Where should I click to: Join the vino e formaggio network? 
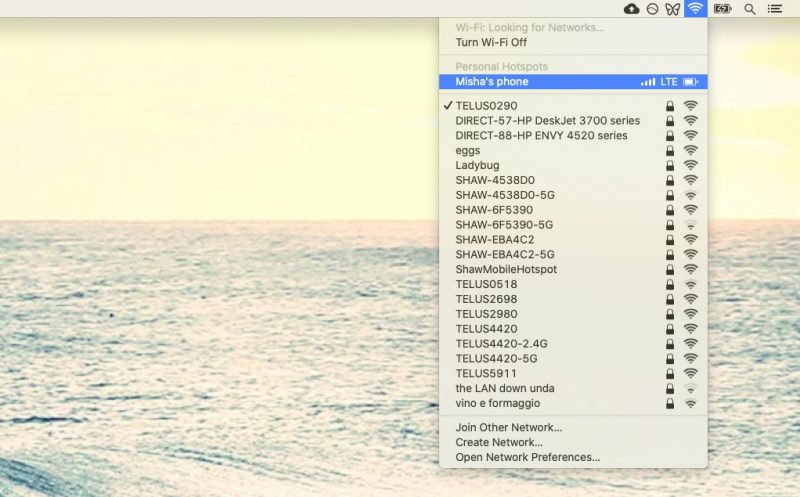(x=573, y=403)
